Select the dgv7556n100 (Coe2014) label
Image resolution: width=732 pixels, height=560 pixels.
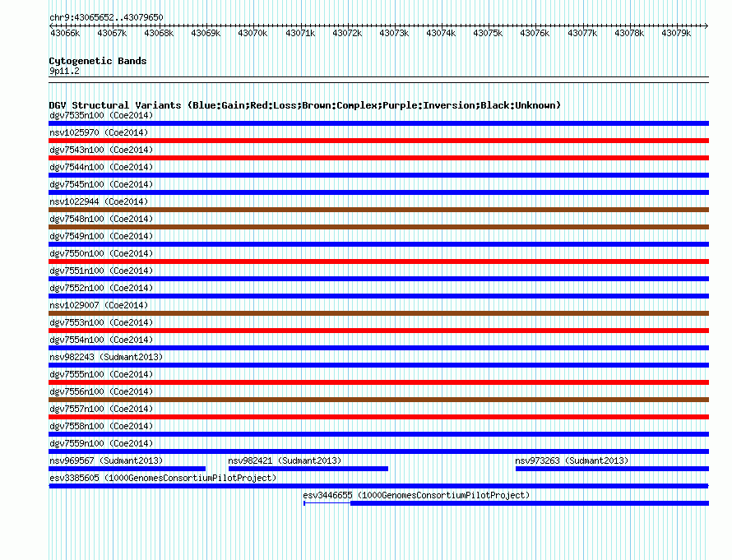point(101,391)
